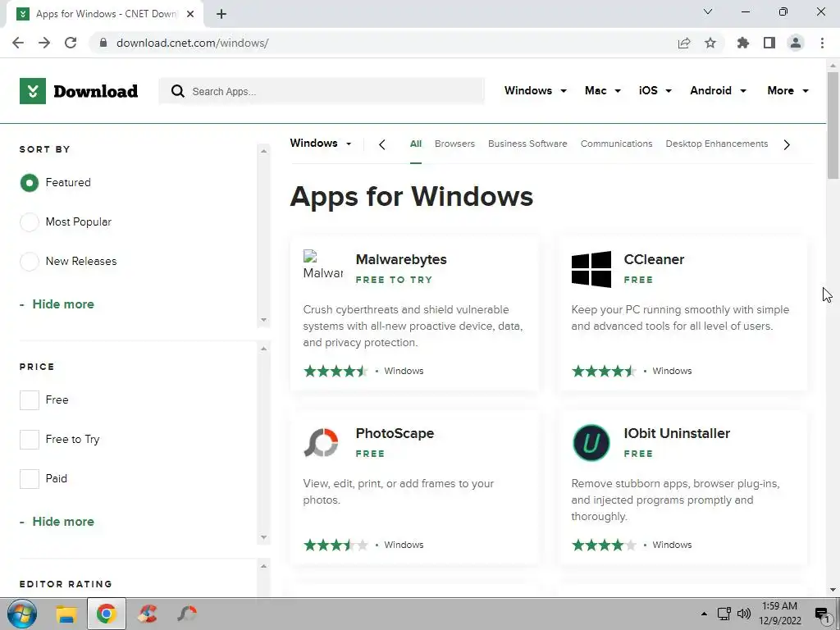Click the PhotoScape app icon
This screenshot has width=840, height=630.
pos(322,442)
